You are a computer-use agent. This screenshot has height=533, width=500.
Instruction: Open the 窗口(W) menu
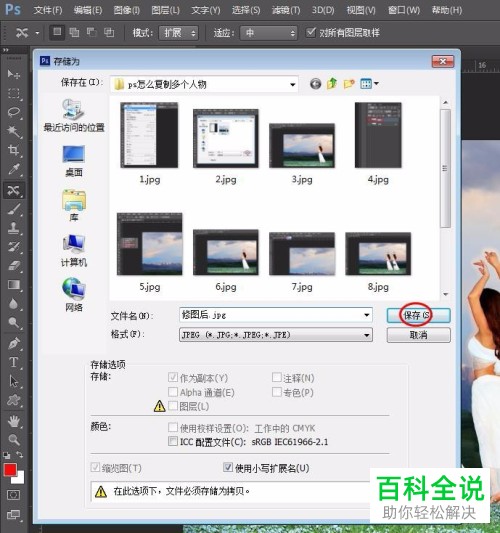click(404, 10)
